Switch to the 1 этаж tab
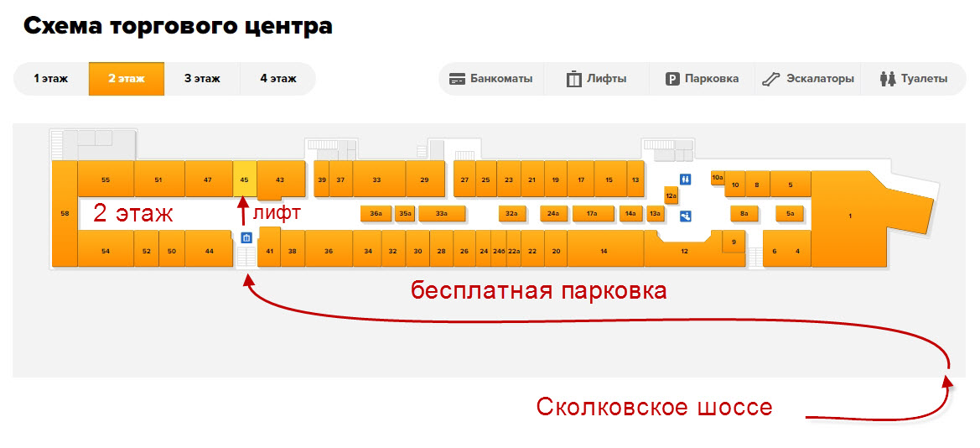This screenshot has width=980, height=448. point(51,79)
